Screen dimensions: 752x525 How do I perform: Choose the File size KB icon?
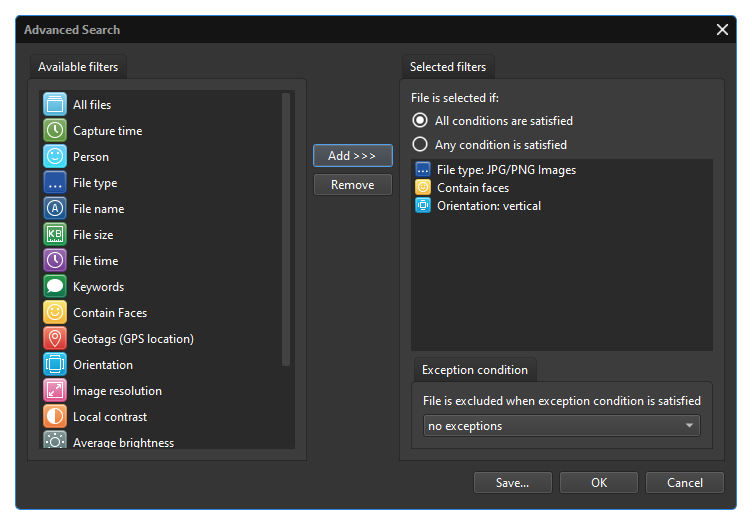tap(55, 235)
